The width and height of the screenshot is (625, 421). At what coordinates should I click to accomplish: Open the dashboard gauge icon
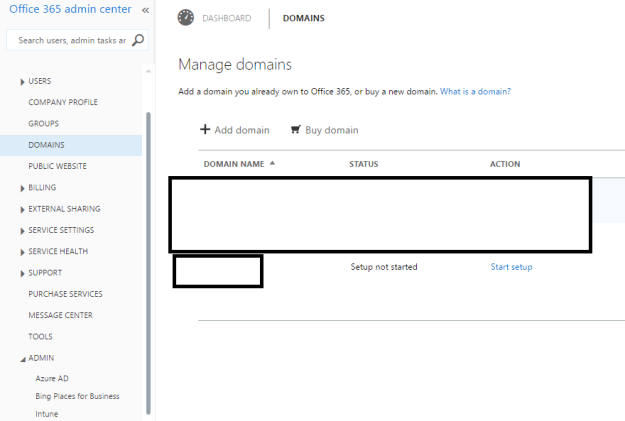pyautogui.click(x=186, y=18)
